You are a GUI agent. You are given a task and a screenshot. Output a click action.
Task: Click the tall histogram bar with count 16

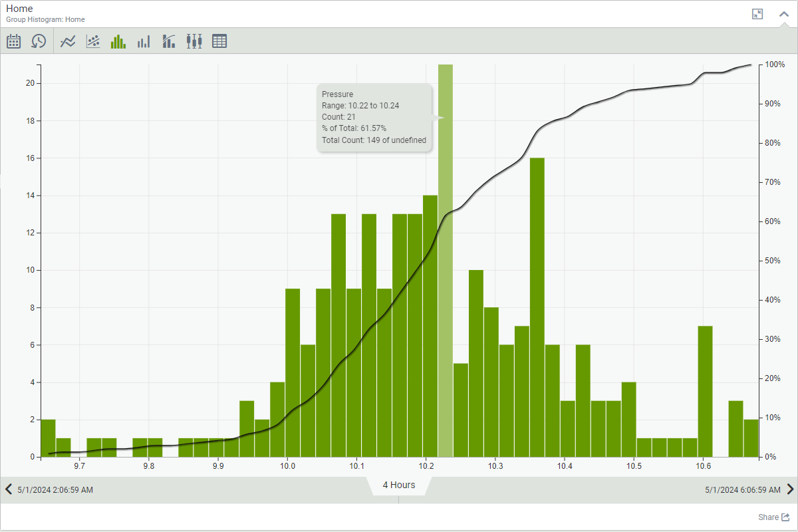point(537,306)
